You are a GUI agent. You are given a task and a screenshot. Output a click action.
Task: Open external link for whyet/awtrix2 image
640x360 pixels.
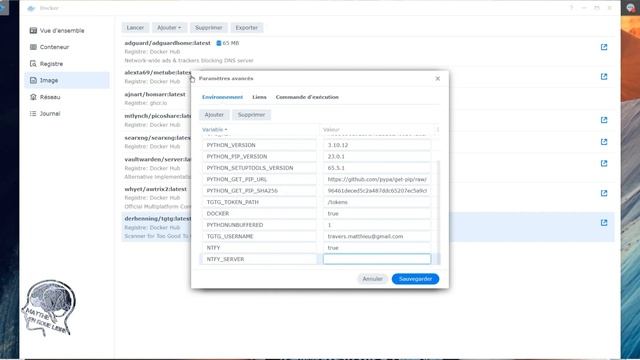(x=604, y=193)
